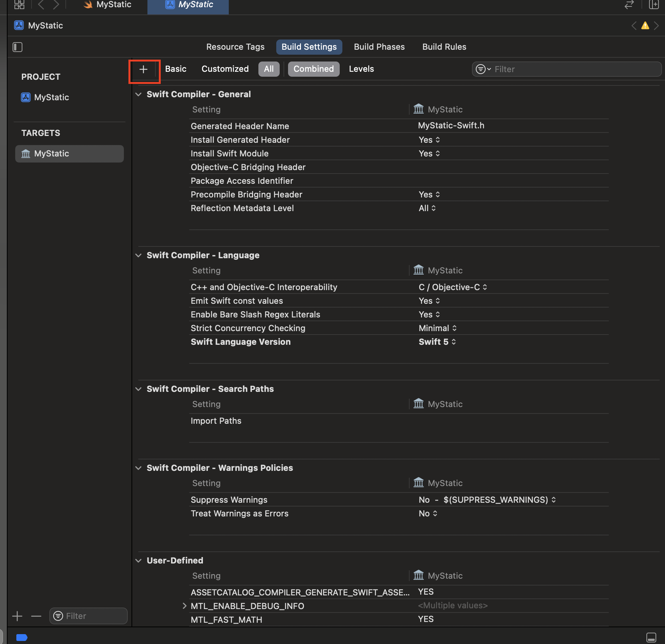This screenshot has width=665, height=644.
Task: Open the Swift file MyStatic tab
Action: tap(107, 5)
